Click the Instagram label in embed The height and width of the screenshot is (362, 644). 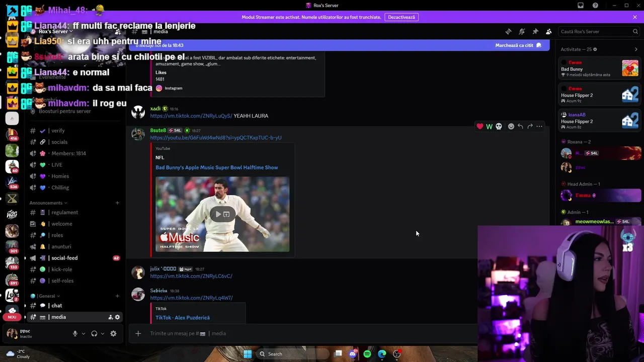174,88
